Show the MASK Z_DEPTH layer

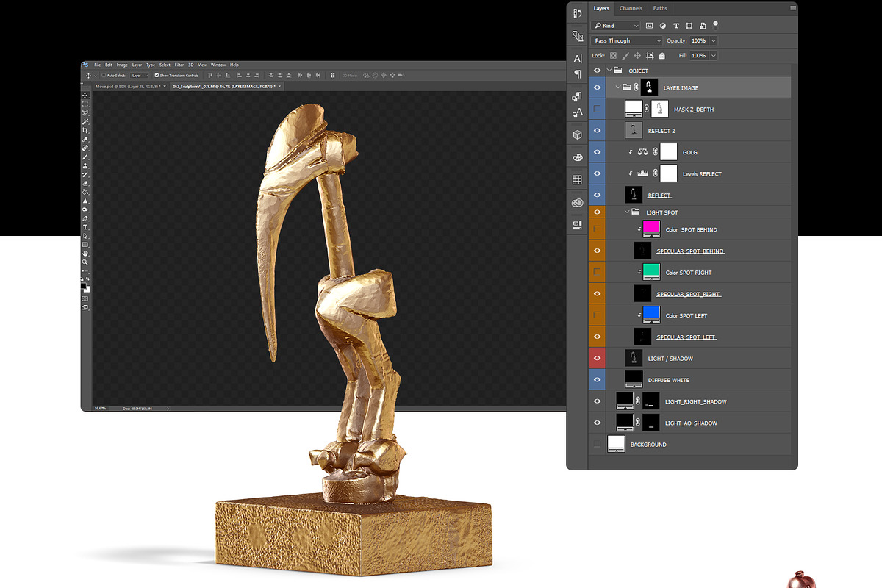597,109
